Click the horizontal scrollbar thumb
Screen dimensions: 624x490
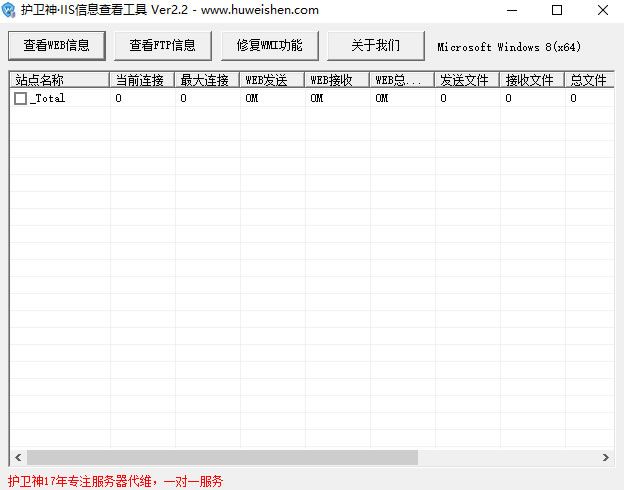220,457
